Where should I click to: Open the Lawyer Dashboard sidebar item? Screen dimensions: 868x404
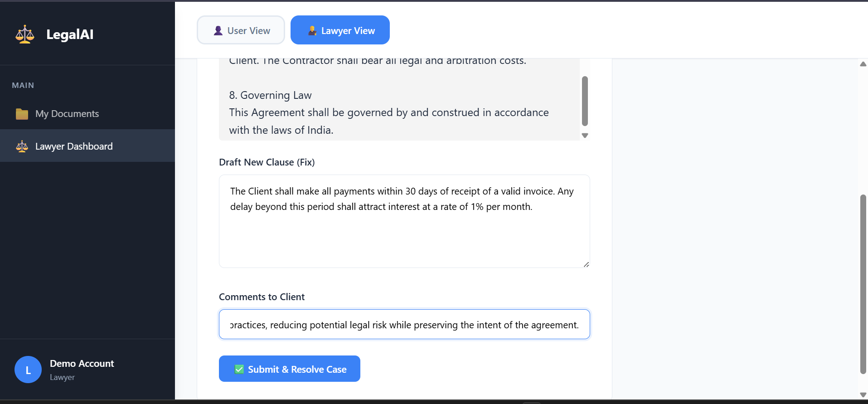(87, 146)
